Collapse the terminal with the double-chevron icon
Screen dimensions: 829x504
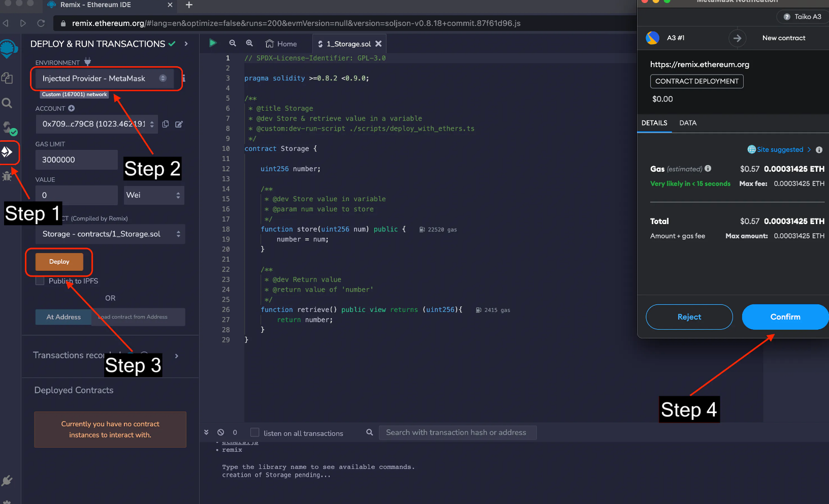(206, 432)
